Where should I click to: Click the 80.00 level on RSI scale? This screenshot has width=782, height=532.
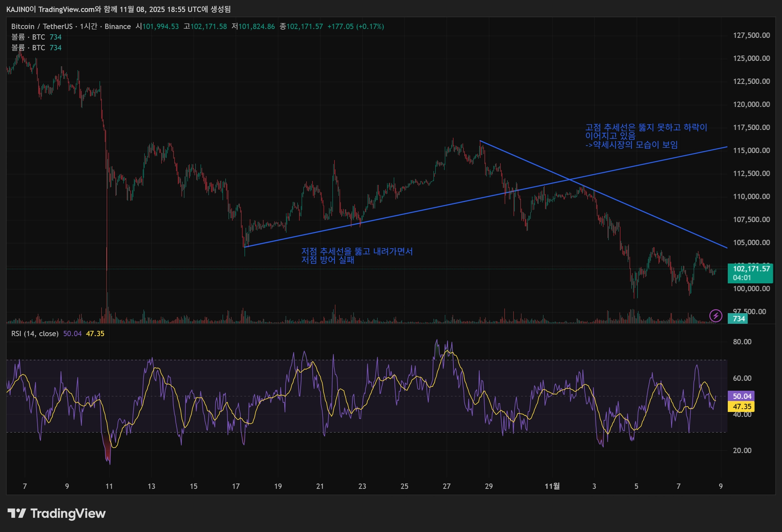click(x=742, y=342)
